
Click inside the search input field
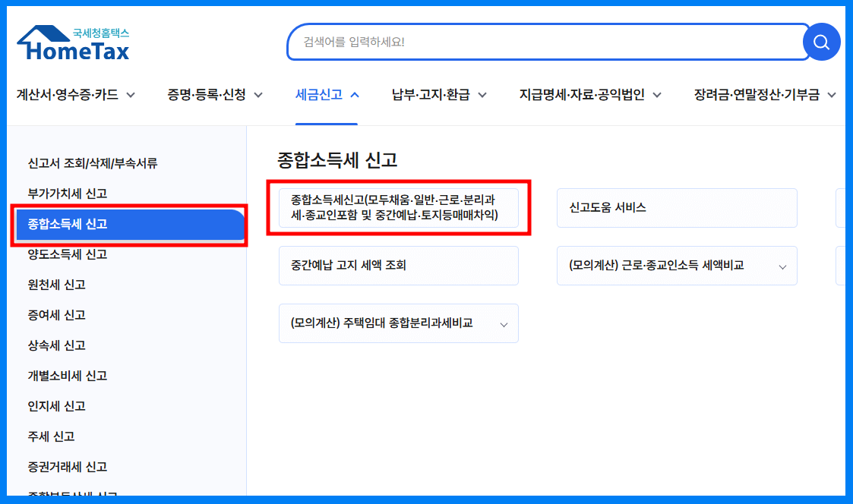532,42
